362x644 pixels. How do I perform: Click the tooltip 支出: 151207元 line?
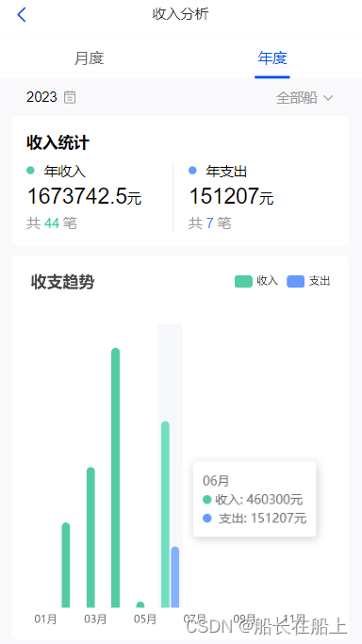click(255, 518)
